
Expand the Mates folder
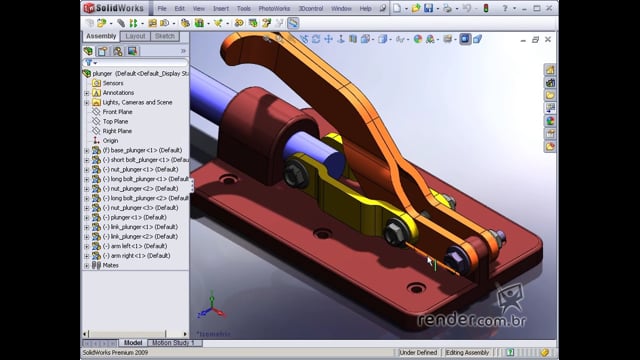tap(87, 265)
